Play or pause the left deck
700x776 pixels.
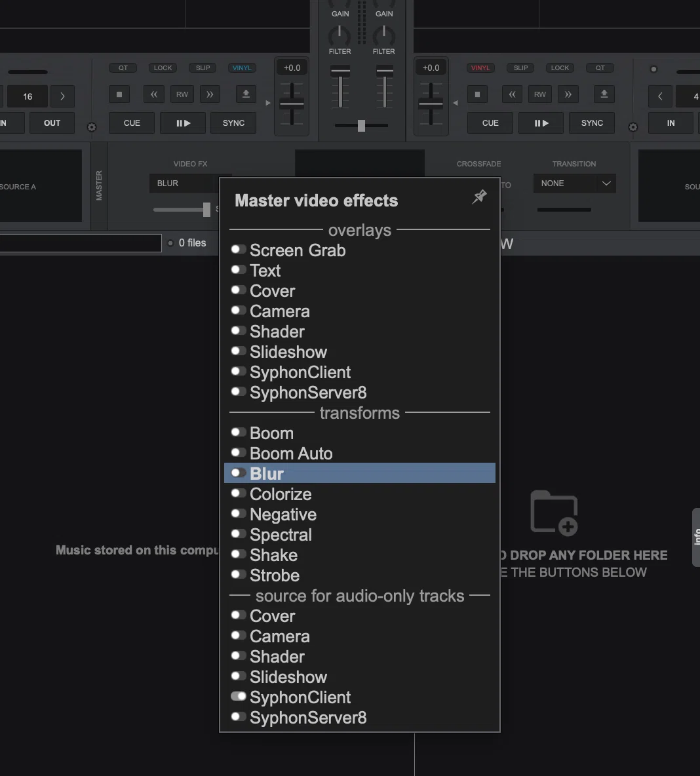pos(183,123)
